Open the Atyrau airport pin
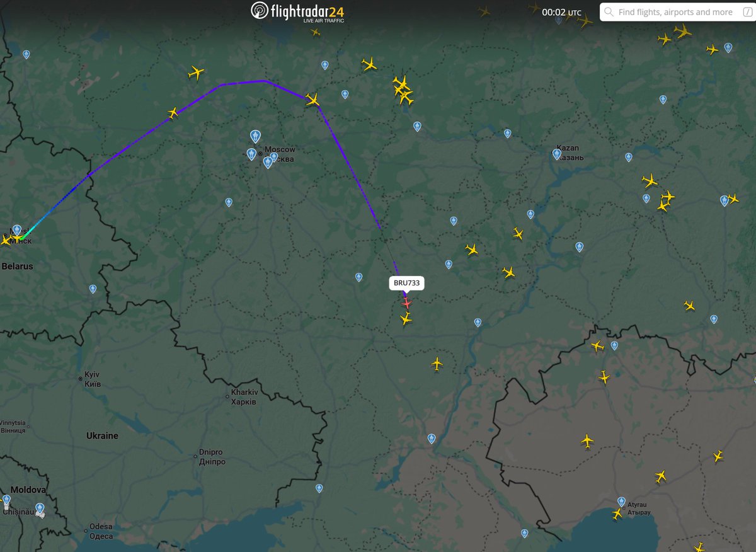The height and width of the screenshot is (552, 756). pos(622,502)
